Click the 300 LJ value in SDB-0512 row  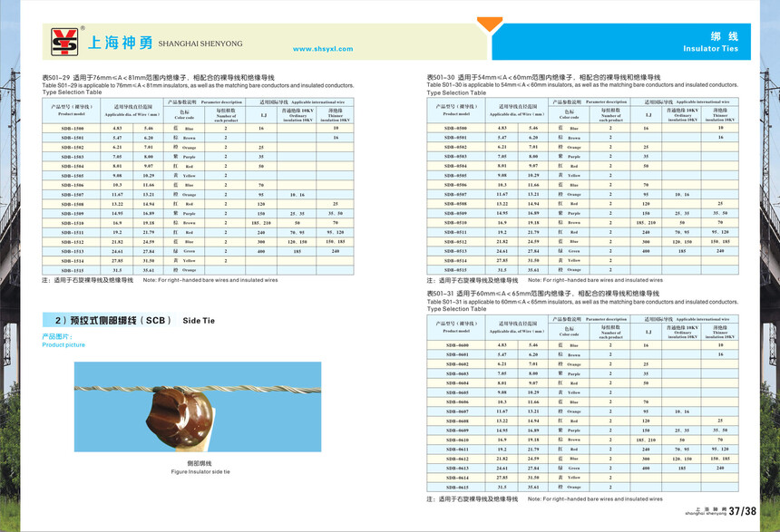point(646,241)
